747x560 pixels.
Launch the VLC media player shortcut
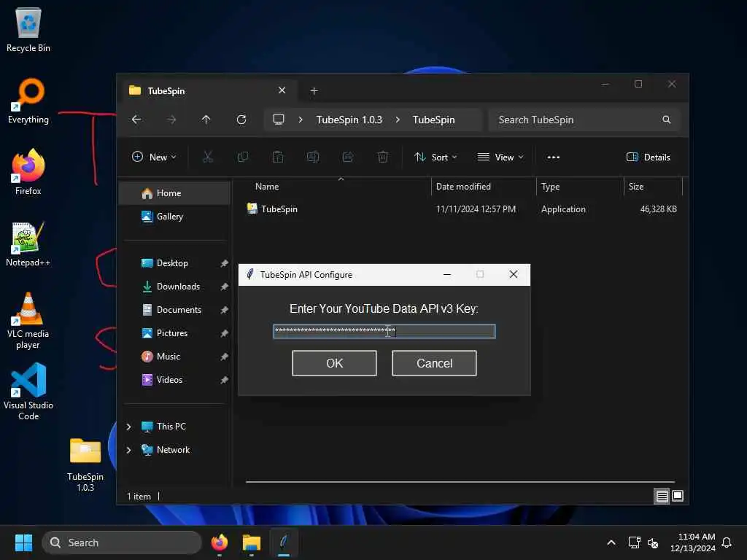(x=28, y=321)
